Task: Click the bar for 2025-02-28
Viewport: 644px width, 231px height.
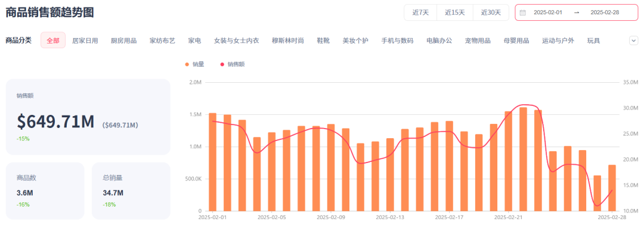Action: [612, 188]
